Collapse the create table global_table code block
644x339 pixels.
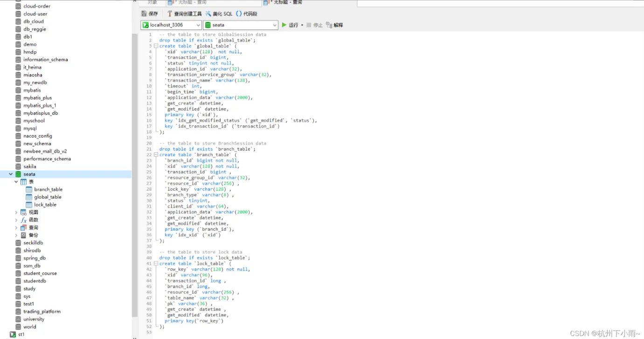click(x=156, y=46)
